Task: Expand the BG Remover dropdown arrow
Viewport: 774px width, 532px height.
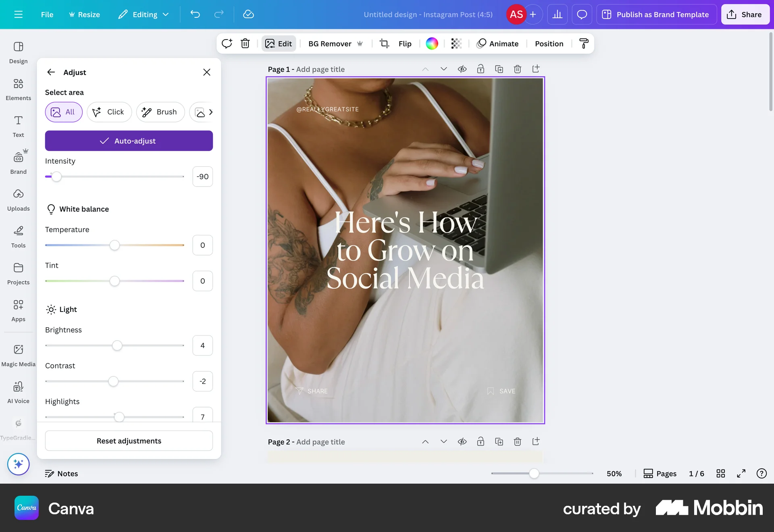Action: [360, 44]
